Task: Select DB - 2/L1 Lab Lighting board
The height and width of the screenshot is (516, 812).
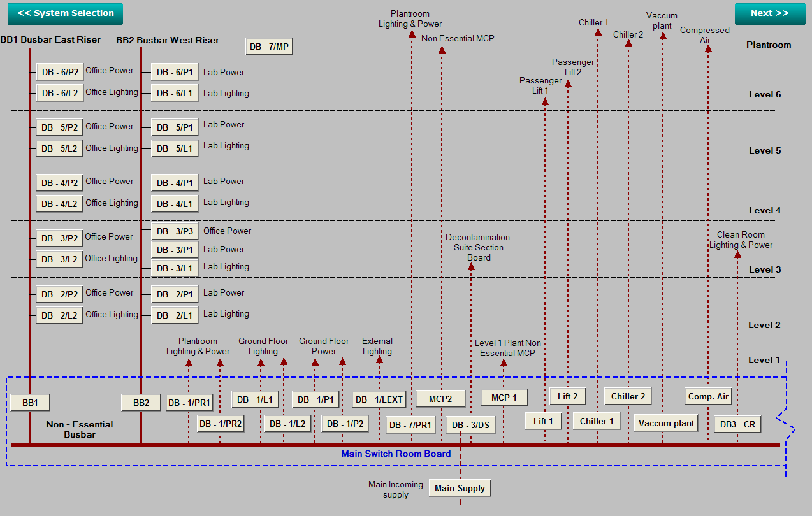Action: pos(175,315)
